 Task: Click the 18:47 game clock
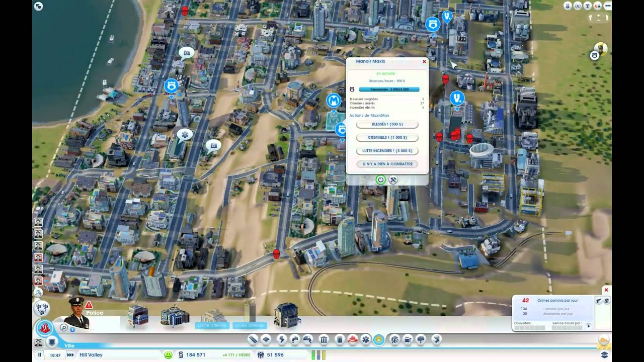[x=55, y=355]
